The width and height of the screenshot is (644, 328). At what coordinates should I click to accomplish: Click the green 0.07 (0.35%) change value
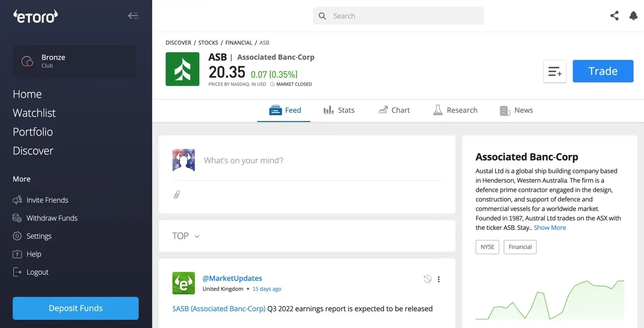(x=274, y=74)
